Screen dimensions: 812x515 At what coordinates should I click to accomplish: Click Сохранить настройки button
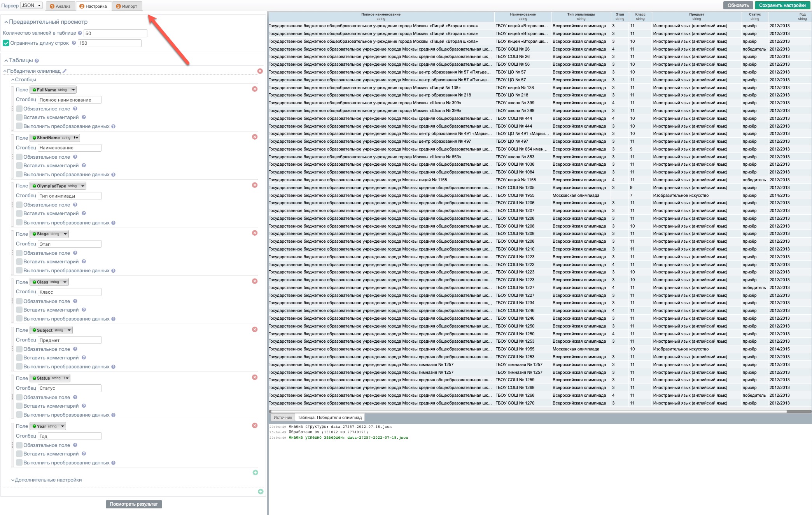(x=782, y=5)
